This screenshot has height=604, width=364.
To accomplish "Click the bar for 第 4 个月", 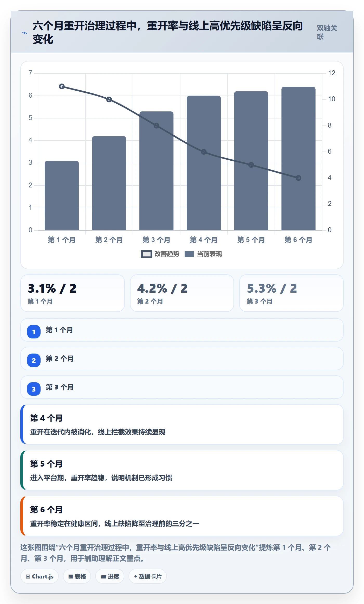I will tap(204, 163).
